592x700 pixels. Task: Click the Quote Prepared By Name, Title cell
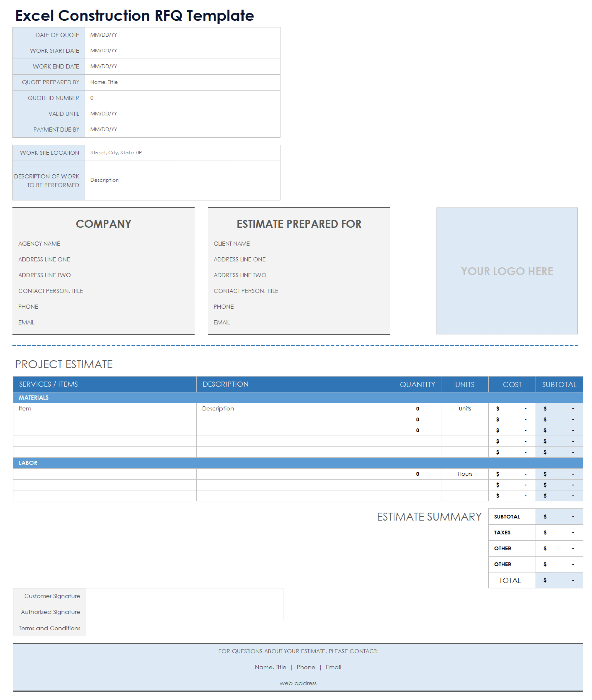coord(182,82)
